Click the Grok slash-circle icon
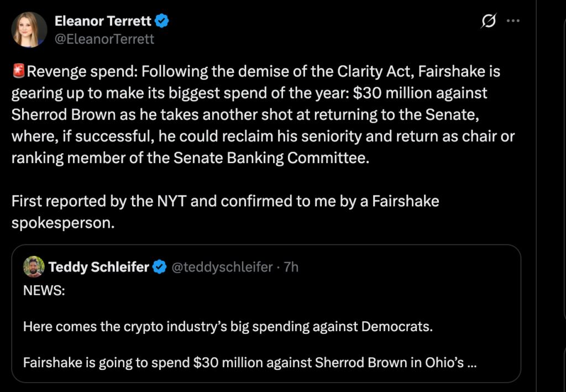The height and width of the screenshot is (392, 566). 489,22
